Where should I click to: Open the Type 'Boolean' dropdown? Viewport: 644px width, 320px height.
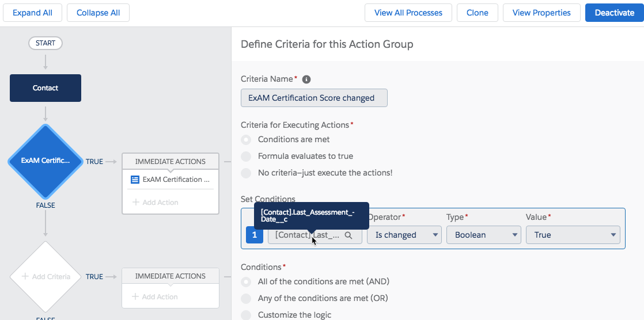pyautogui.click(x=483, y=235)
